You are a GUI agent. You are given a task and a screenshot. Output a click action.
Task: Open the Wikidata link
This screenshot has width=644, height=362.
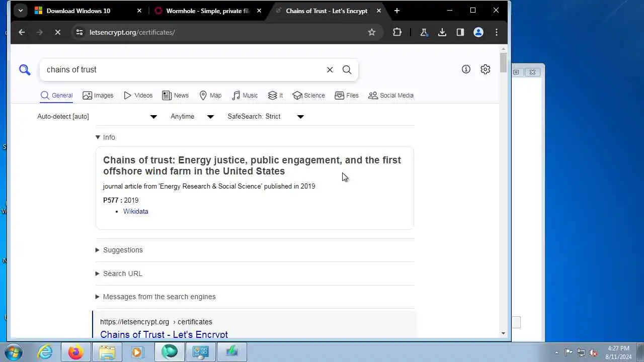pos(136,212)
